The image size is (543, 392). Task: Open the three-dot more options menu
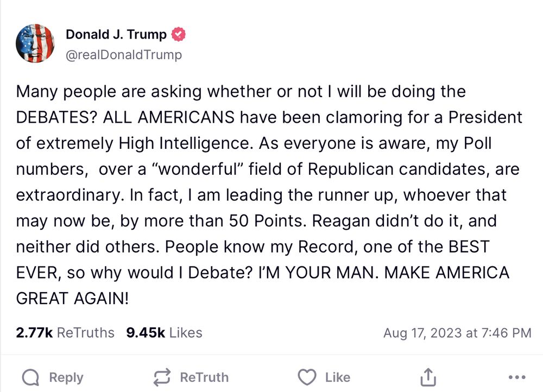(516, 377)
